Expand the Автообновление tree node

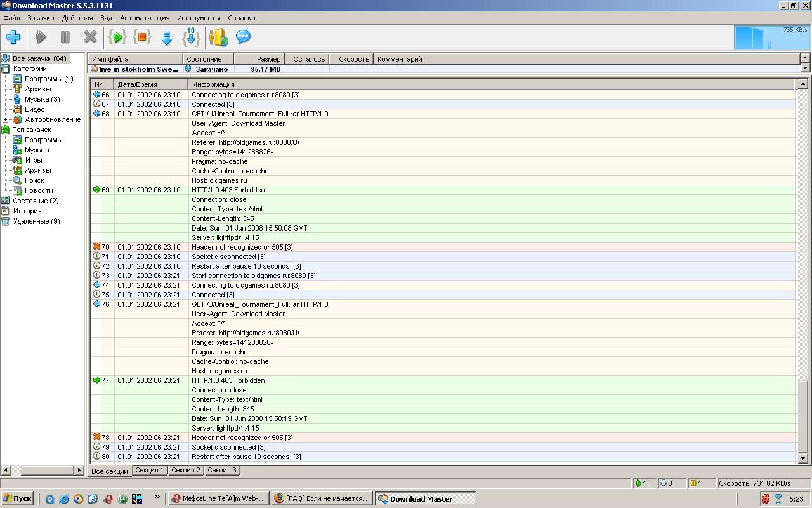point(6,119)
